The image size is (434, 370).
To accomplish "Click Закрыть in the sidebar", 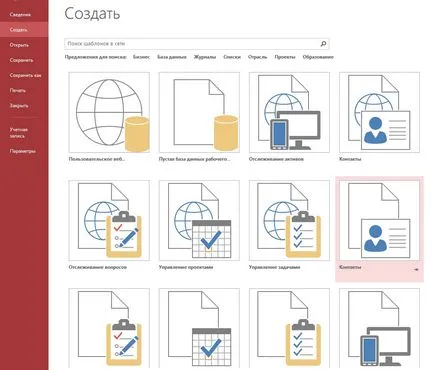I will [19, 106].
